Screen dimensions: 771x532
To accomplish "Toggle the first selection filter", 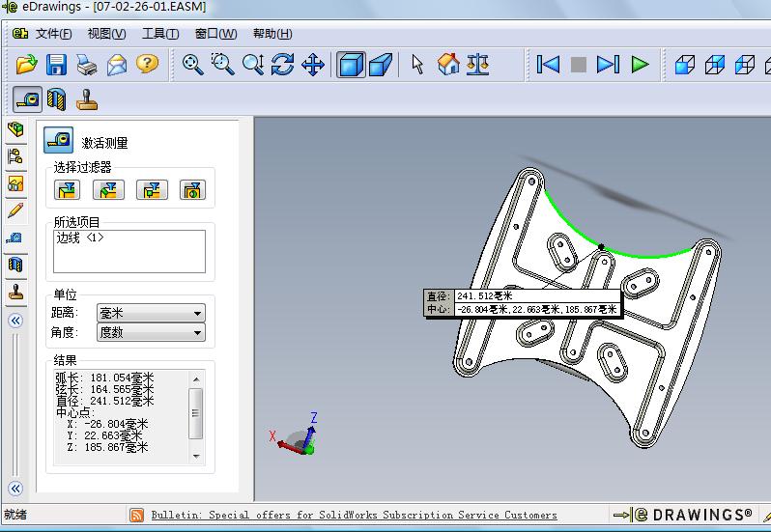I will pos(67,189).
